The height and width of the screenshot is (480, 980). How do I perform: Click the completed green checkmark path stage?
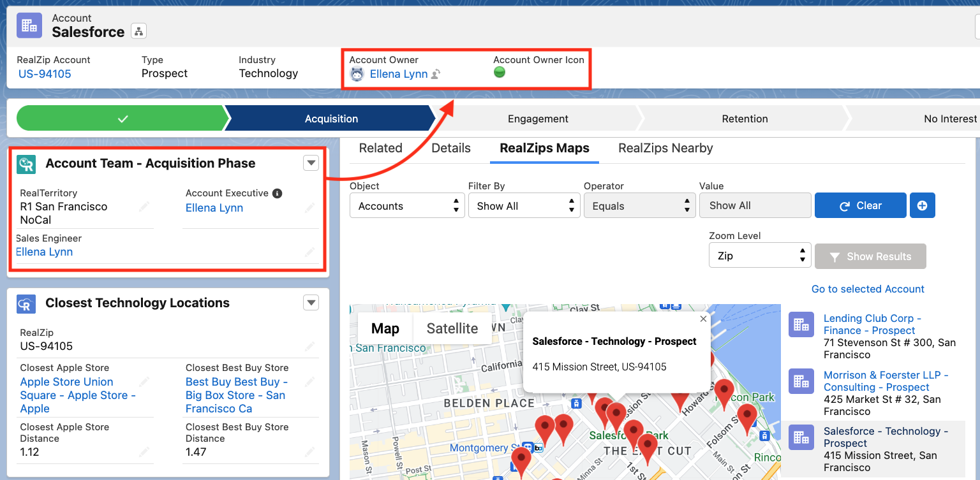pos(122,119)
